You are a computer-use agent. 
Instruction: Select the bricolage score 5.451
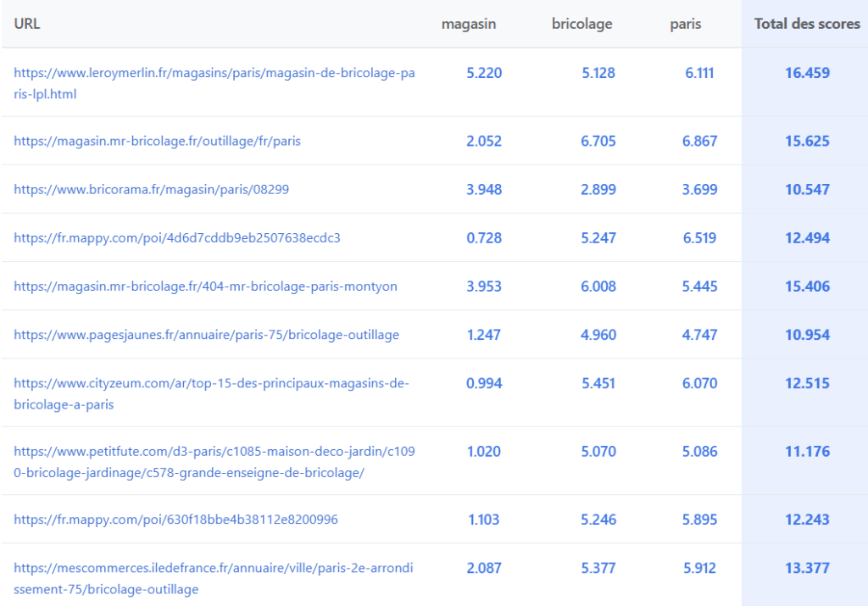point(598,383)
